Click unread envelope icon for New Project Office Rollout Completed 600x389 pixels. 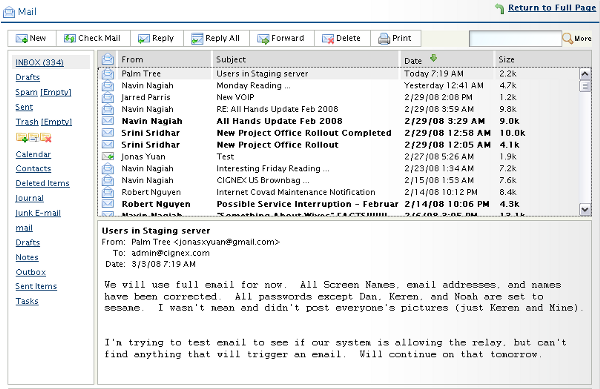[x=108, y=133]
